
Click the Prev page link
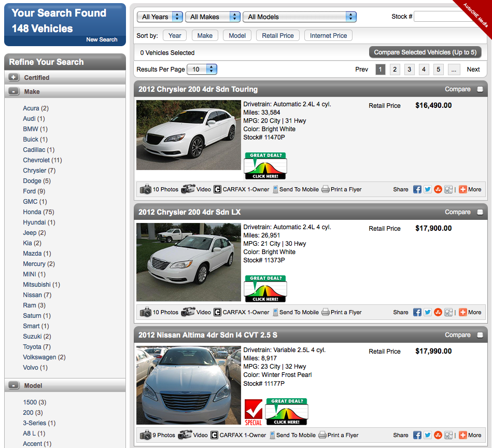point(361,69)
